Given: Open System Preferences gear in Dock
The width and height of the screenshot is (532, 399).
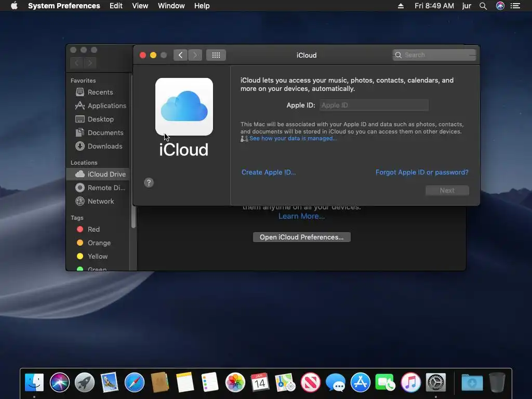Looking at the screenshot, I should pyautogui.click(x=436, y=382).
